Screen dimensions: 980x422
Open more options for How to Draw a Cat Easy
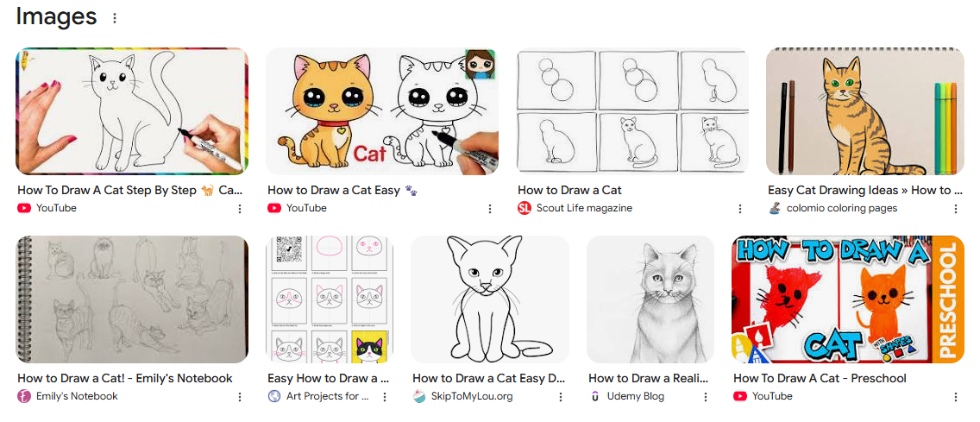tap(490, 209)
